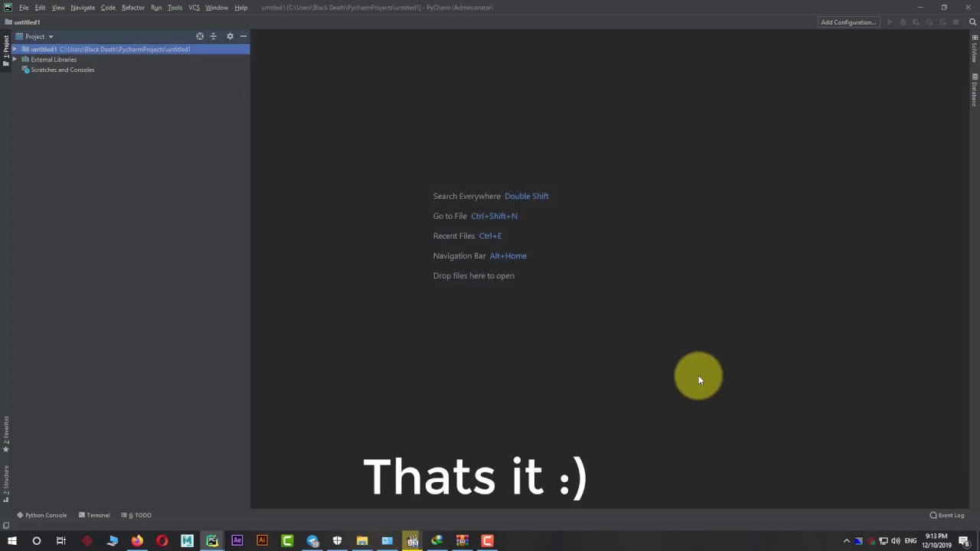Open the Refactor menu

[x=133, y=8]
